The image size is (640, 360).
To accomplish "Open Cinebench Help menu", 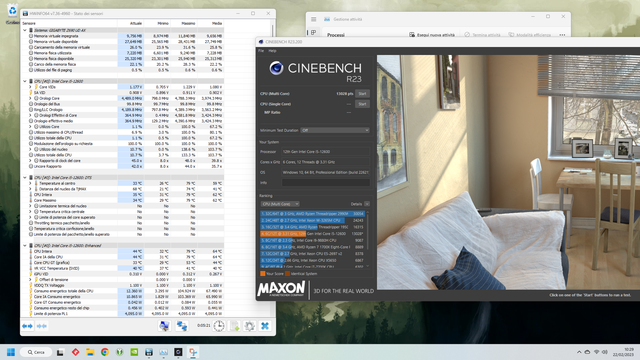I will (272, 51).
